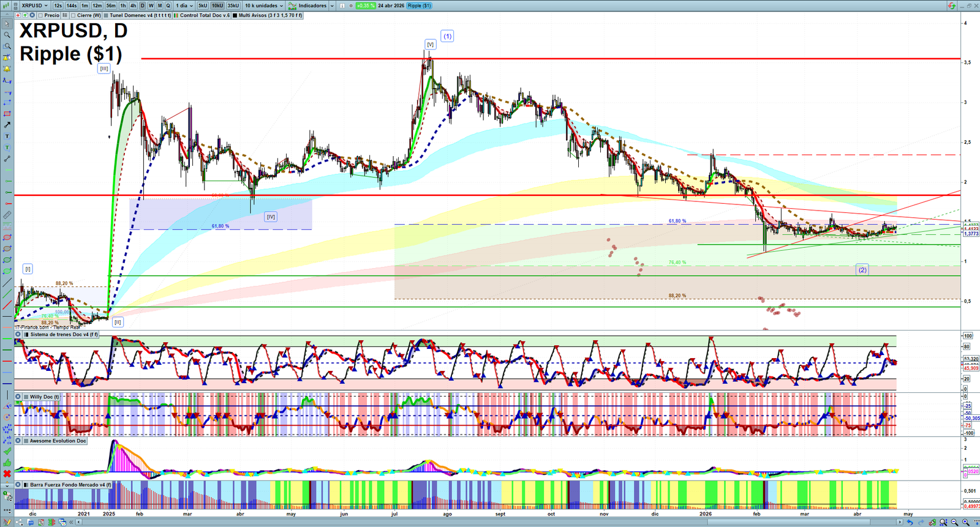Click the Control Total Doc striped color swatch
980x527 pixels.
click(x=176, y=15)
